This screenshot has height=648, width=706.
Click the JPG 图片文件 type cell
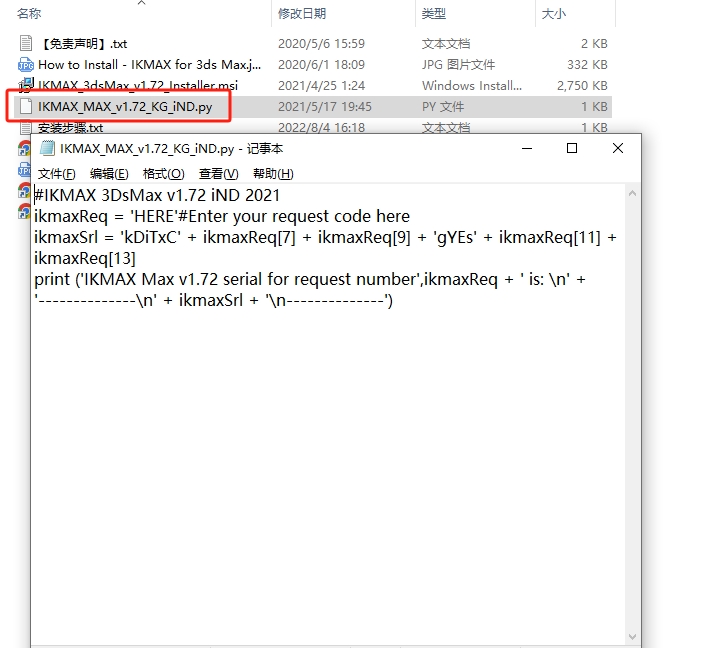coord(458,64)
